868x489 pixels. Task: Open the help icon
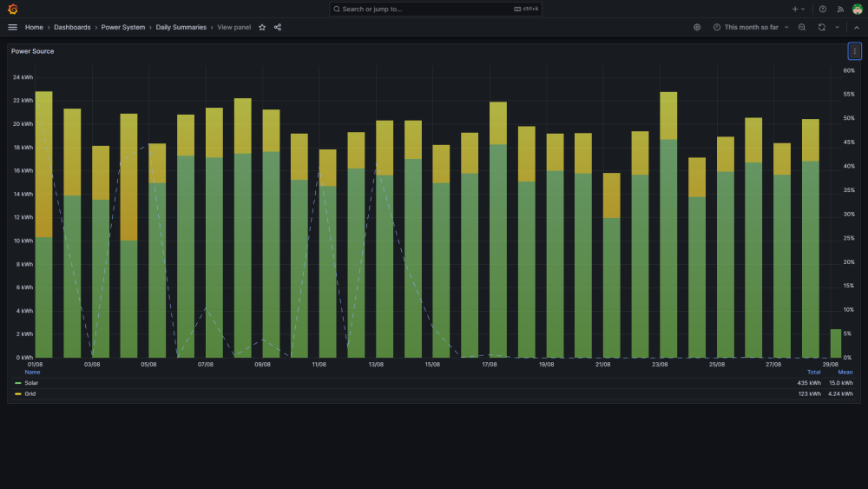click(823, 9)
